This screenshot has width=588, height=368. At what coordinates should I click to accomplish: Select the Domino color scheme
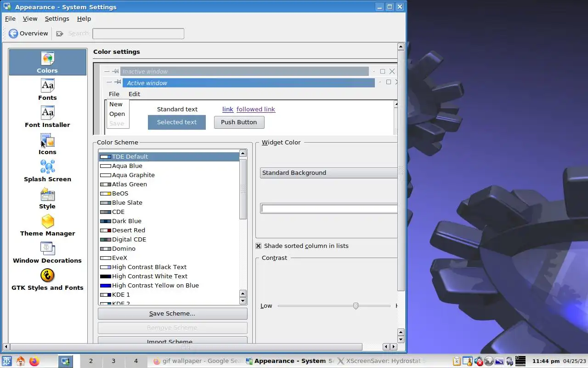point(169,249)
